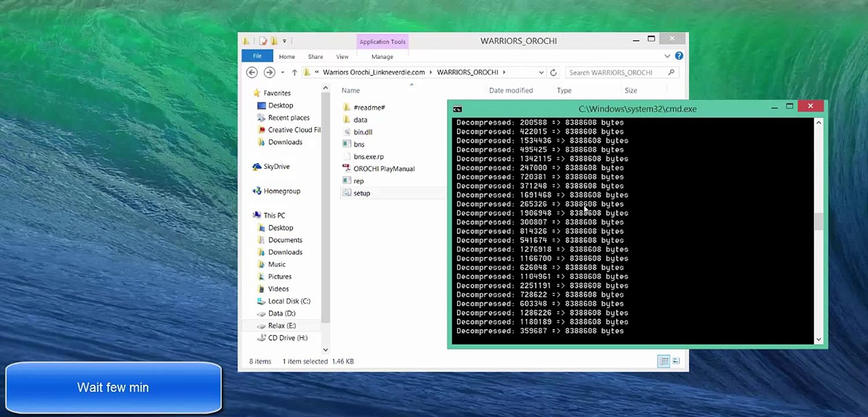Select the data folder in file list

pos(360,120)
